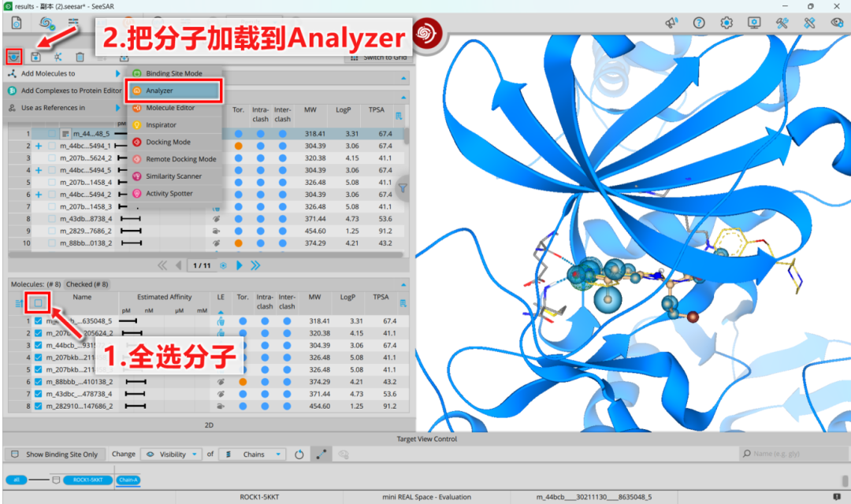Jump to the first page double arrow
The height and width of the screenshot is (504, 851).
coord(162,265)
